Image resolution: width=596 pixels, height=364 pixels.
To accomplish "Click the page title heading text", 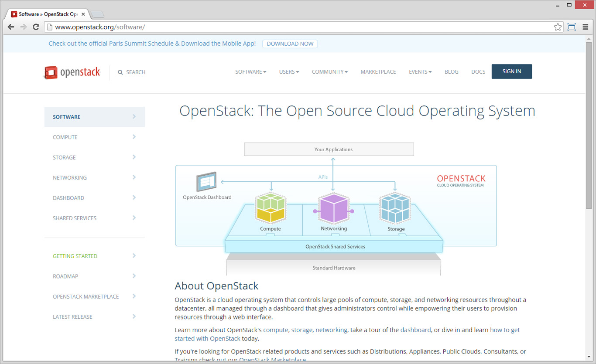I will [x=357, y=111].
